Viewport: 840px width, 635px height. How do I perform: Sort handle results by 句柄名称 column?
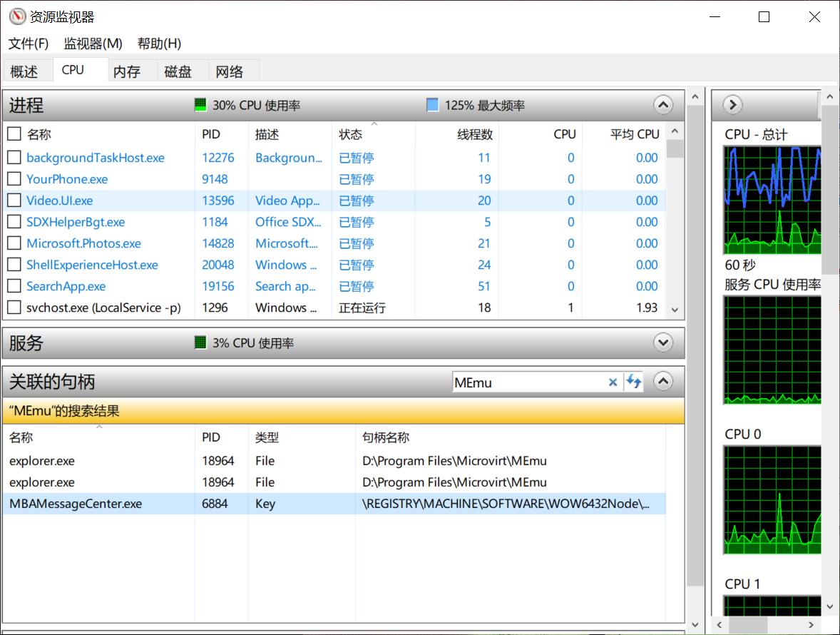click(386, 437)
